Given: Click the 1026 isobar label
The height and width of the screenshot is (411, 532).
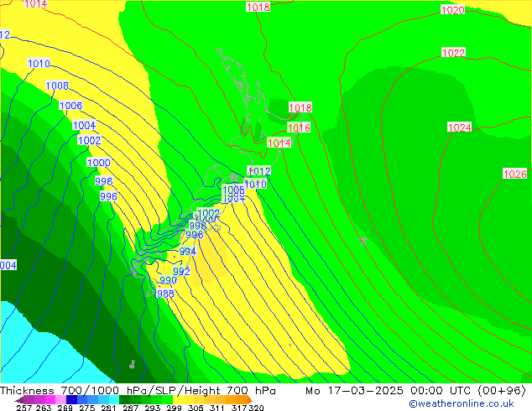Looking at the screenshot, I should [x=514, y=174].
